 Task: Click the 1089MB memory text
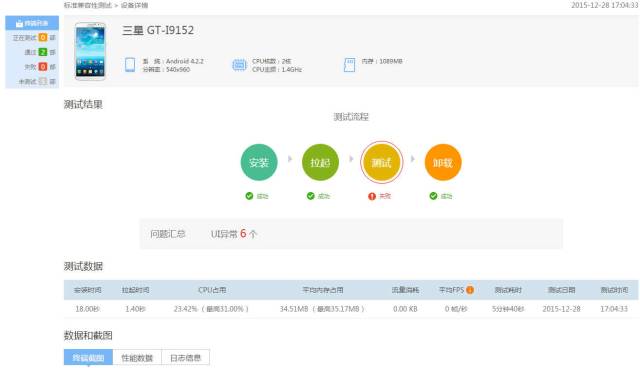(x=391, y=61)
